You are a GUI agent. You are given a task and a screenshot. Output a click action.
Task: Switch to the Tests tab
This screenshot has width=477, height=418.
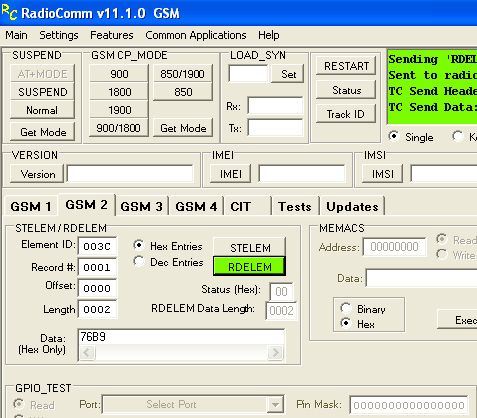click(295, 206)
